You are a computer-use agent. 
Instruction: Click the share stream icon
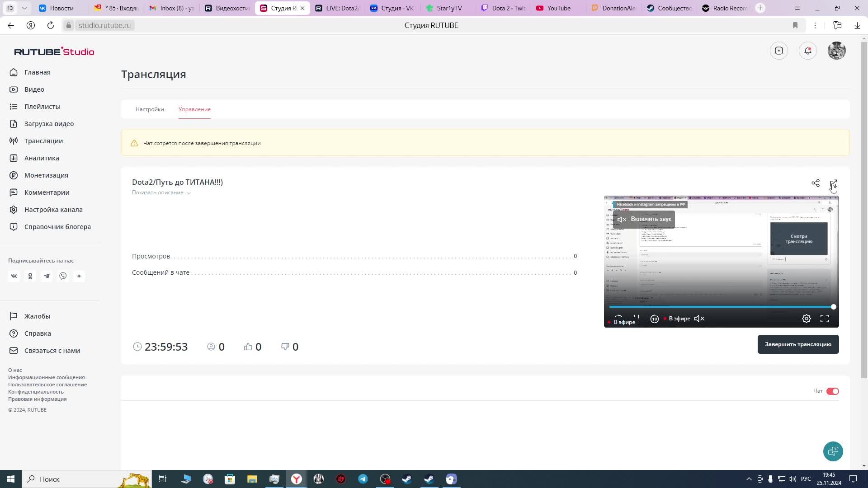pyautogui.click(x=816, y=183)
